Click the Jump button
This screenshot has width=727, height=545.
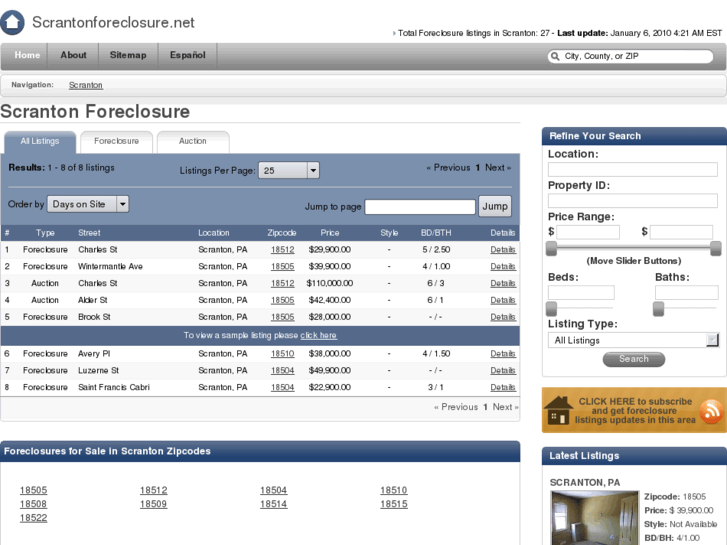tap(495, 206)
